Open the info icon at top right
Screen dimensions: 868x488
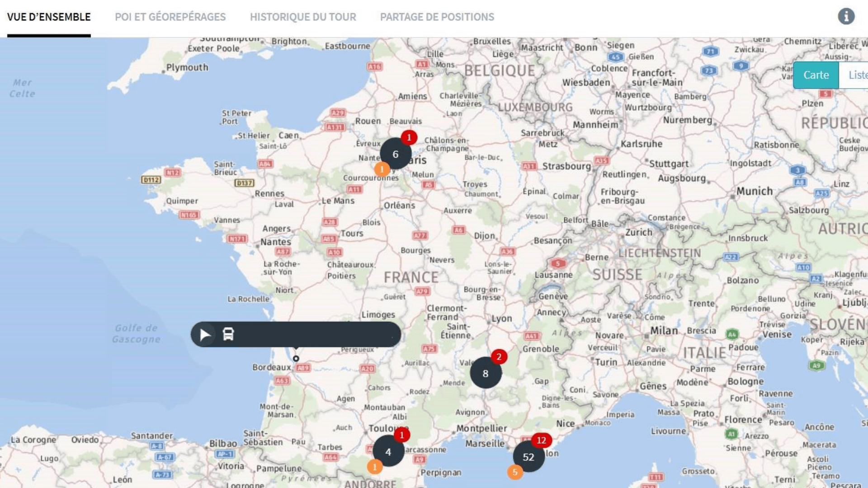(846, 16)
